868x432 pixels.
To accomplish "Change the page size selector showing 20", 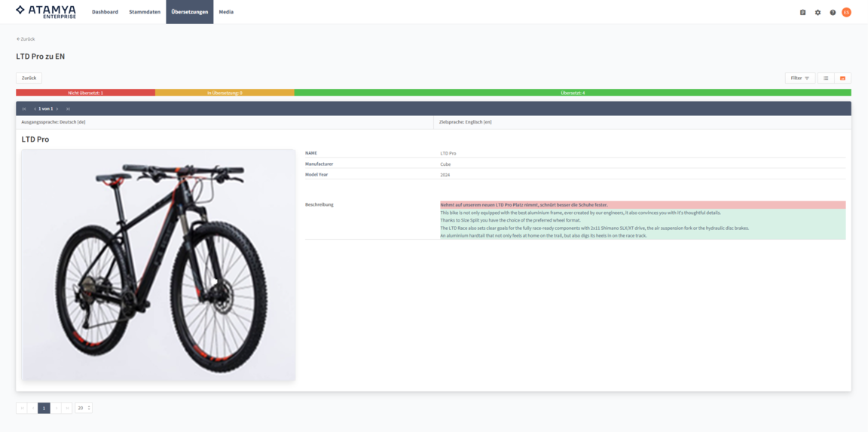I will (x=84, y=408).
